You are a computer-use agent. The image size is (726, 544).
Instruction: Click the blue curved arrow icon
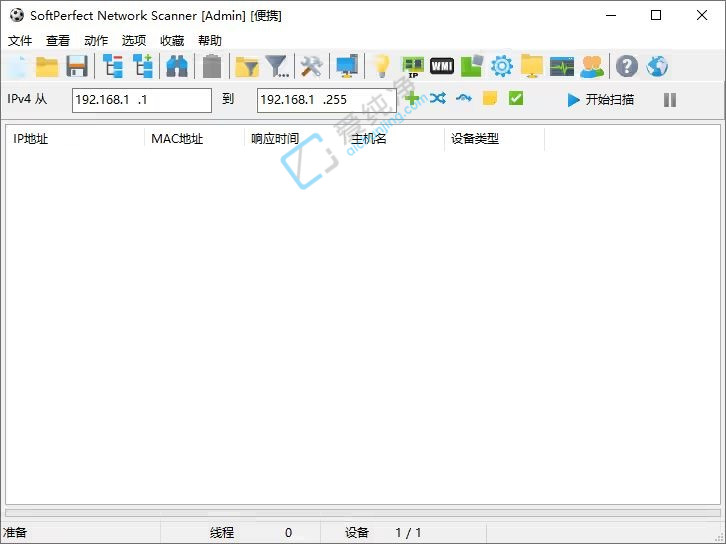[463, 98]
